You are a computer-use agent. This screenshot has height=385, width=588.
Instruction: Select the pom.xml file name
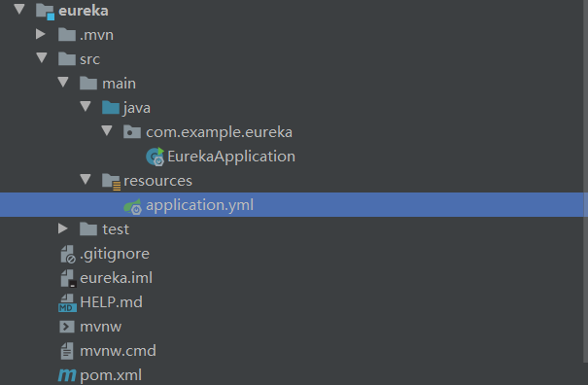111,375
